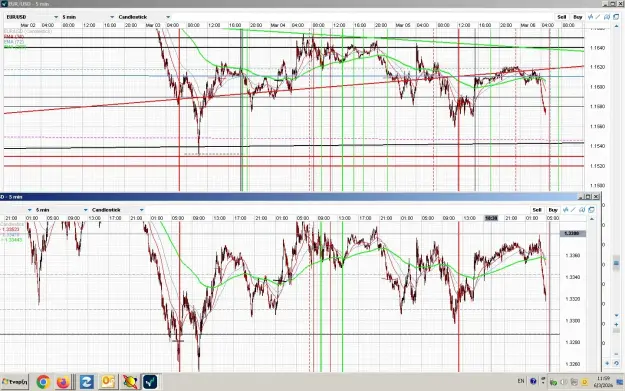The width and height of the screenshot is (625, 391).
Task: Click the Sell button in the upper chart
Action: pos(562,17)
